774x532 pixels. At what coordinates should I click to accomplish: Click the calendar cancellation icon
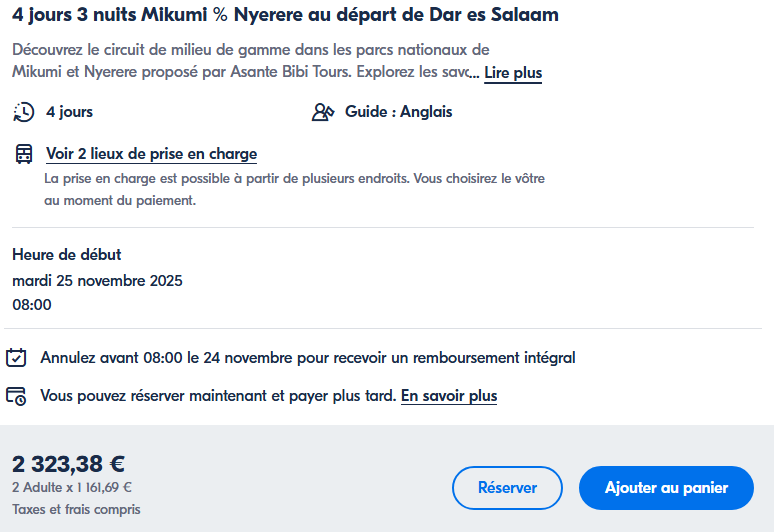[16, 357]
